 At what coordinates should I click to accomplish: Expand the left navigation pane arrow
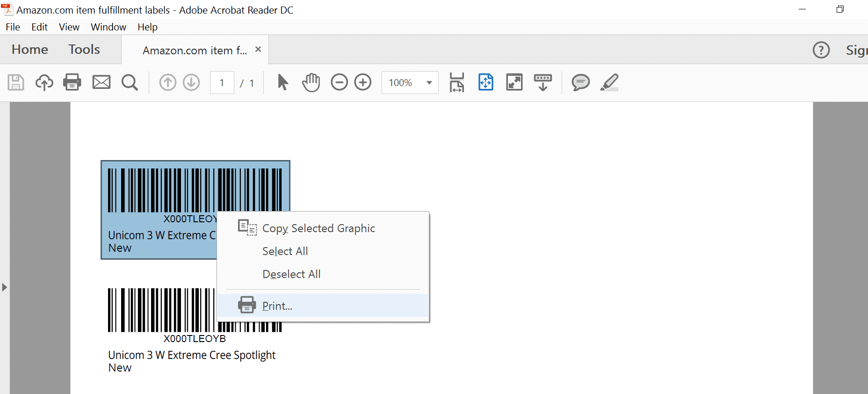(x=5, y=287)
